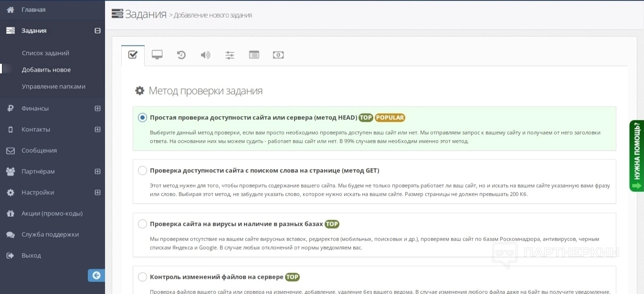Viewport: 644px width, 294px height.
Task: Expand the Финансы submenu
Action: point(97,108)
